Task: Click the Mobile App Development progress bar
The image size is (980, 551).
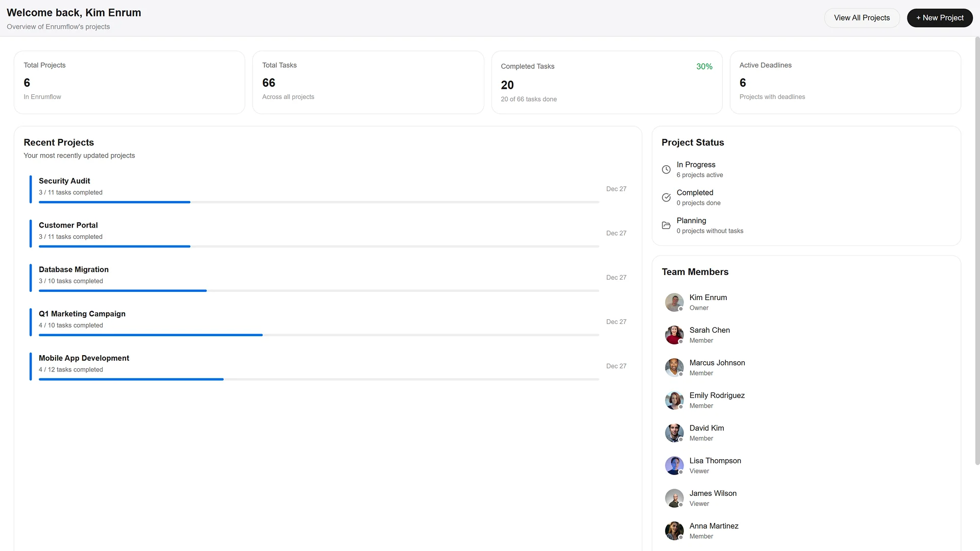Action: coord(318,379)
